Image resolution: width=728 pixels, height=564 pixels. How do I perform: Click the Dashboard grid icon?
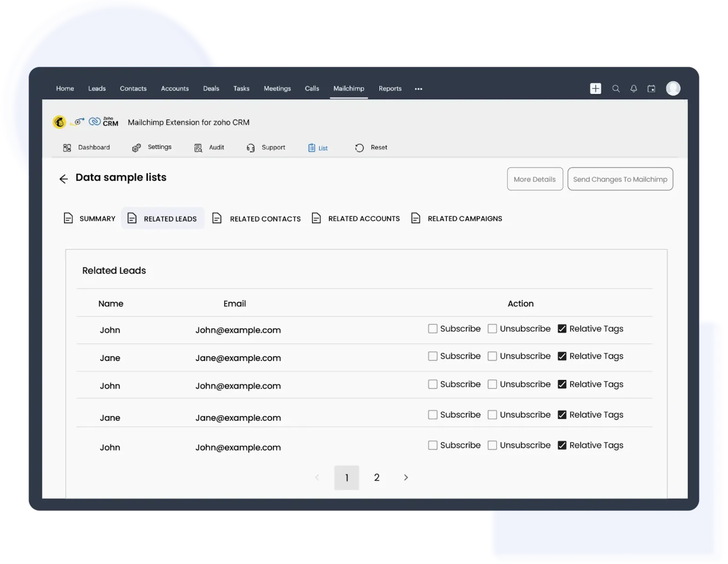pos(67,147)
